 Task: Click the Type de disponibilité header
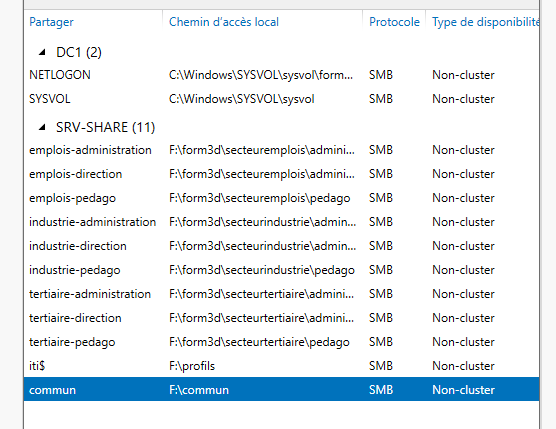click(x=485, y=22)
